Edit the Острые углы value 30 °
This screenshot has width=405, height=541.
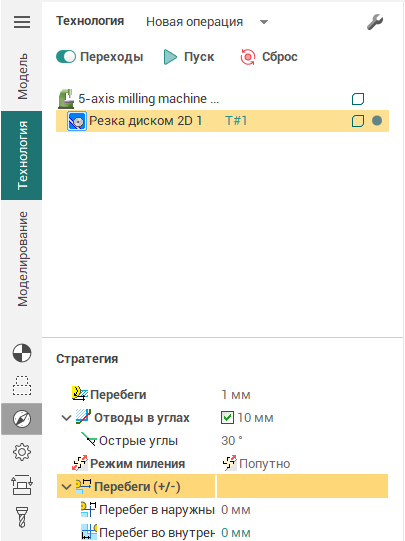[232, 441]
